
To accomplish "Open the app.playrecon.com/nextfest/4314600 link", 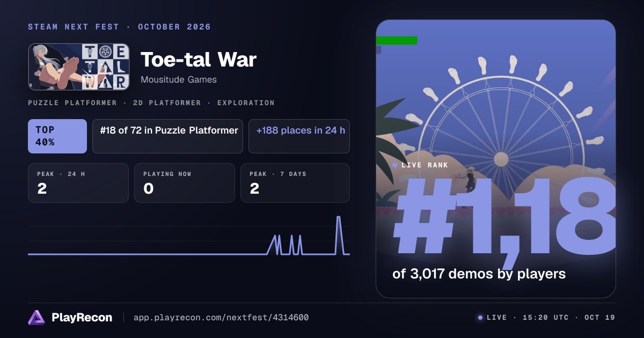I will coord(221,318).
